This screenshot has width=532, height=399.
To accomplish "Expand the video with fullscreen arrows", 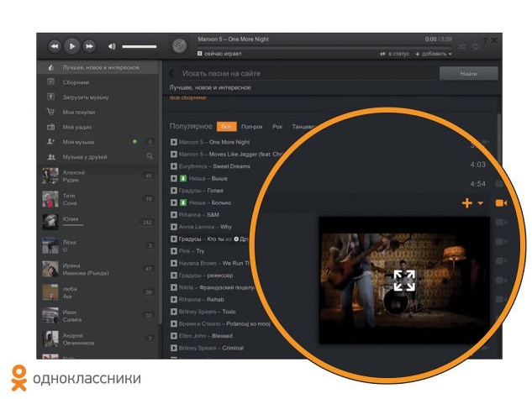I will tap(404, 281).
